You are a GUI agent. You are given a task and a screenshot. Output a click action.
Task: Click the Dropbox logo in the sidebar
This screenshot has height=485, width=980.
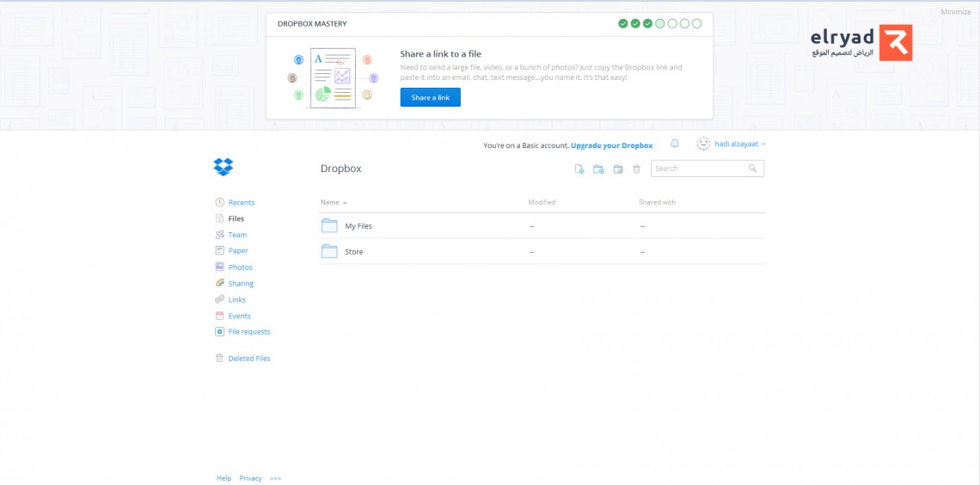(224, 167)
